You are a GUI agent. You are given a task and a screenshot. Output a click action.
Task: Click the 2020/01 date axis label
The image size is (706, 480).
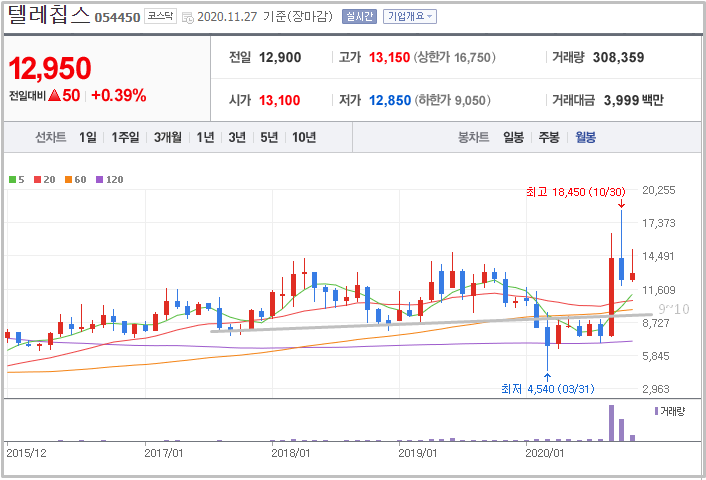click(x=544, y=453)
